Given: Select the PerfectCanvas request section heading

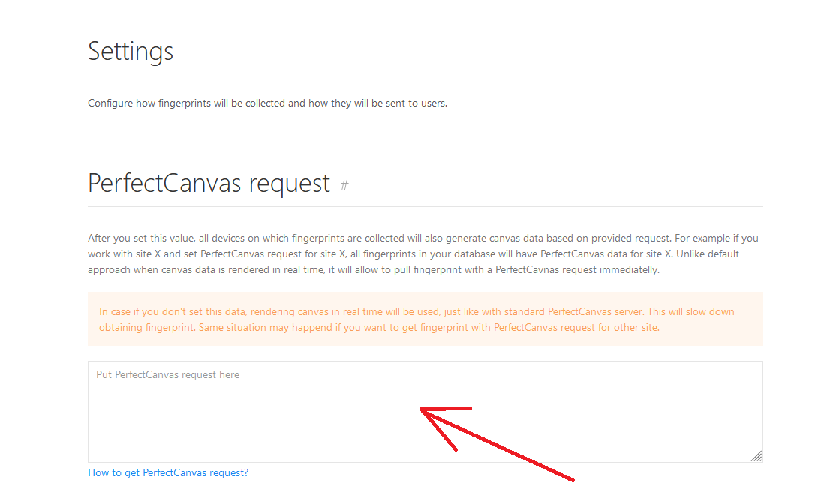Looking at the screenshot, I should [209, 183].
